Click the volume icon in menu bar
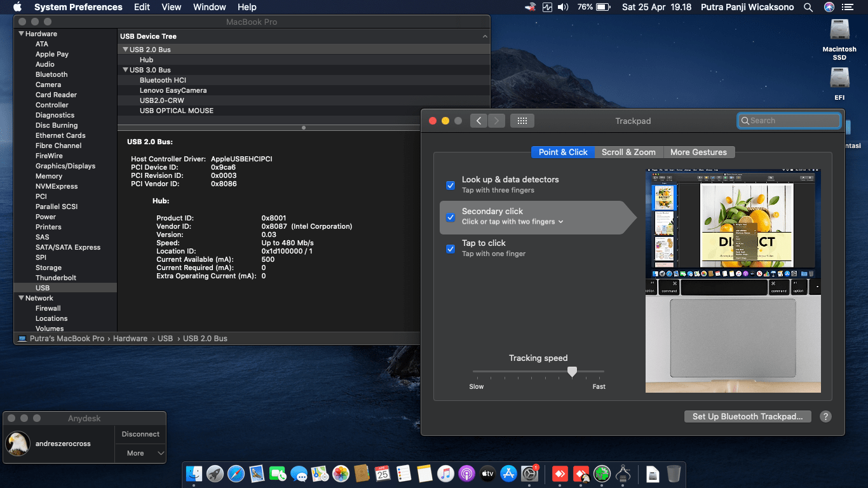The width and height of the screenshot is (868, 488). (563, 7)
